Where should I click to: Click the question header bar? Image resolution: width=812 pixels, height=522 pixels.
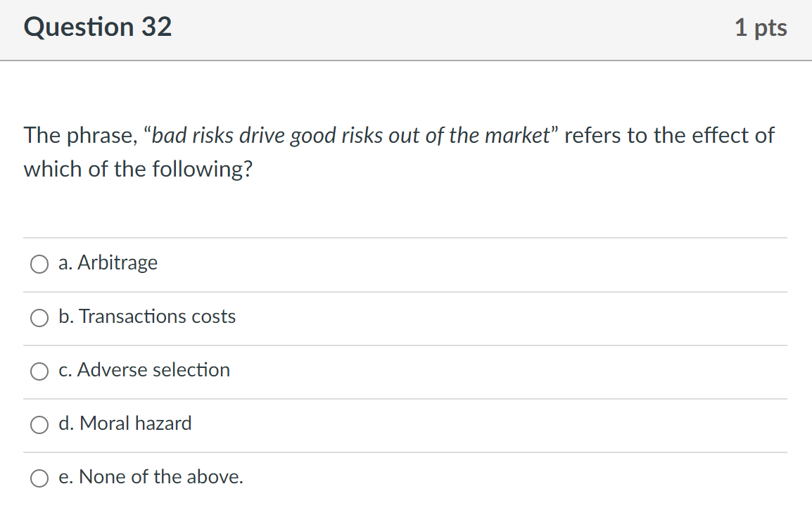point(406,30)
